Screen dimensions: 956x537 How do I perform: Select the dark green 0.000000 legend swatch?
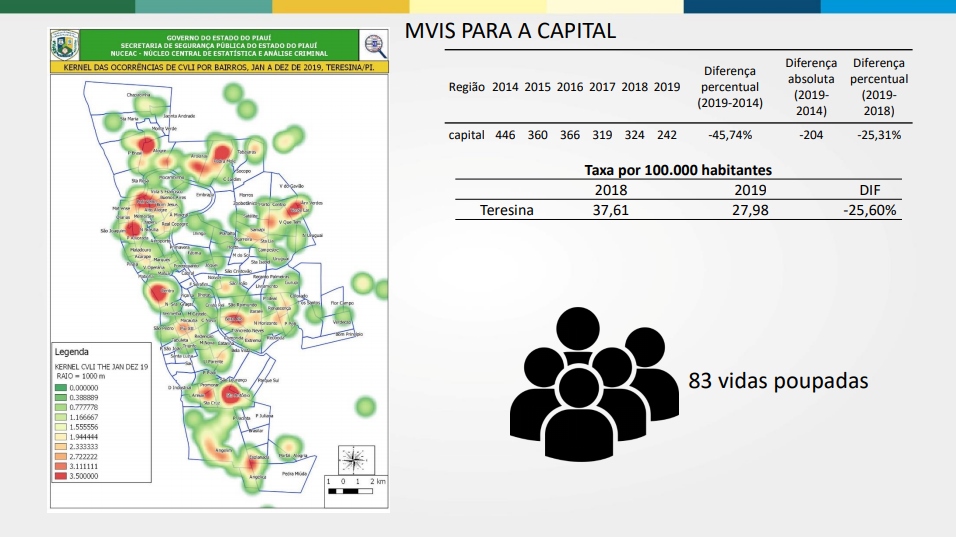click(60, 388)
